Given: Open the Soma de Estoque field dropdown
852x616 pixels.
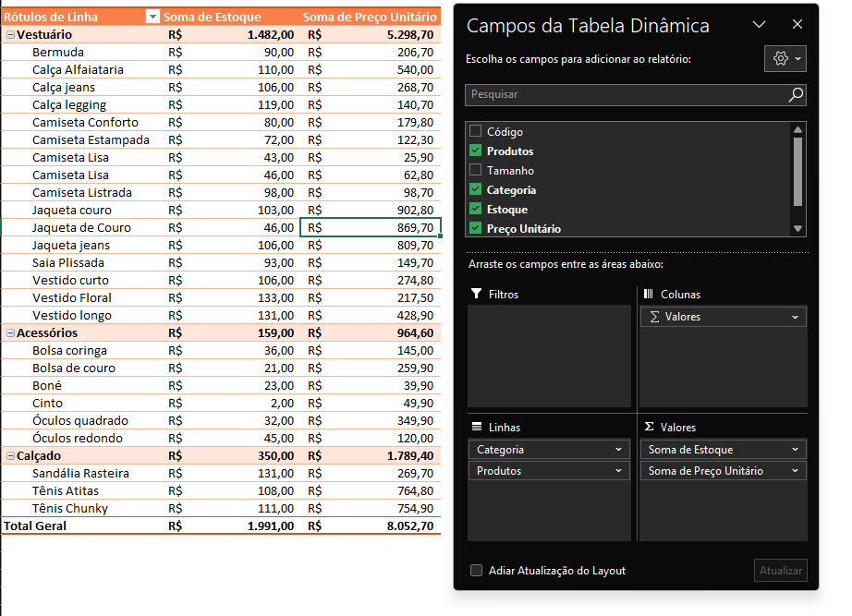Looking at the screenshot, I should [x=795, y=450].
